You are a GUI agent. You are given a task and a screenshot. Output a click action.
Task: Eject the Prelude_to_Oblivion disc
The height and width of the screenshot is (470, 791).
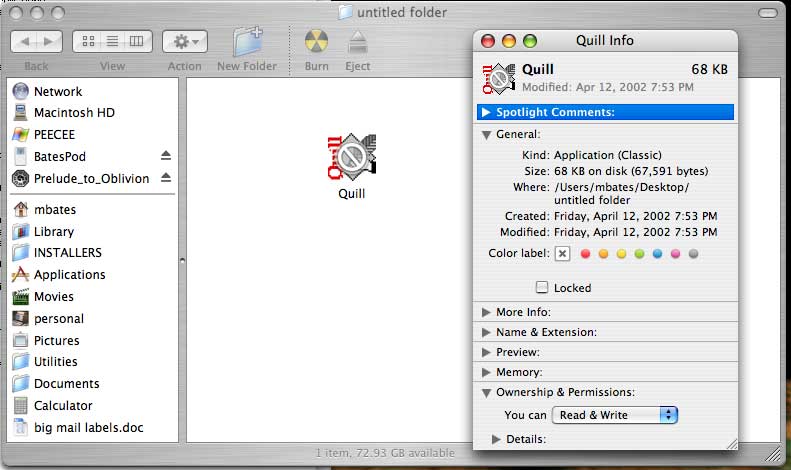(x=166, y=178)
